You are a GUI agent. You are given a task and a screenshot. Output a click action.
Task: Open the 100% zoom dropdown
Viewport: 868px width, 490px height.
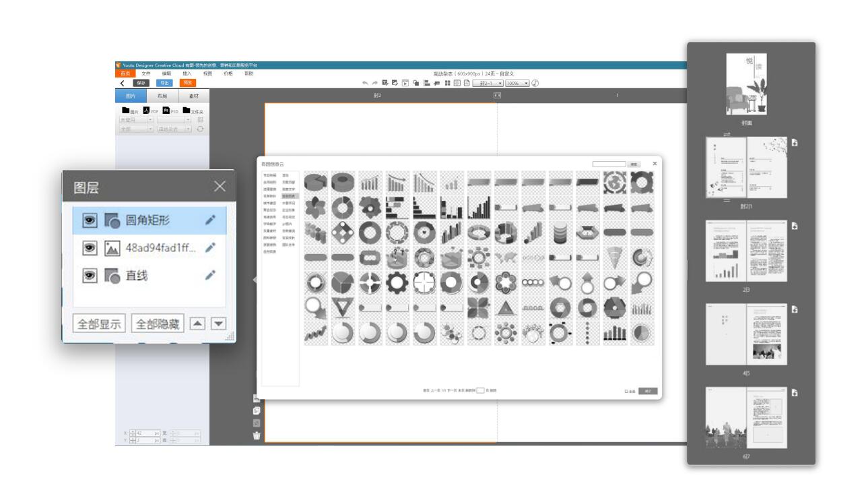517,83
